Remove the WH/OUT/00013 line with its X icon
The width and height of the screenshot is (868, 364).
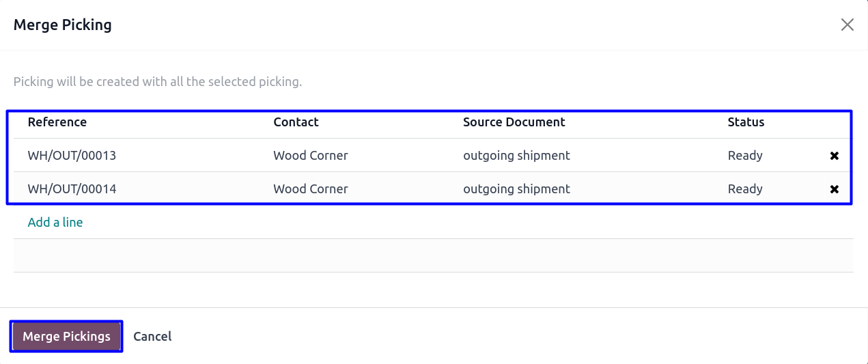click(x=834, y=156)
